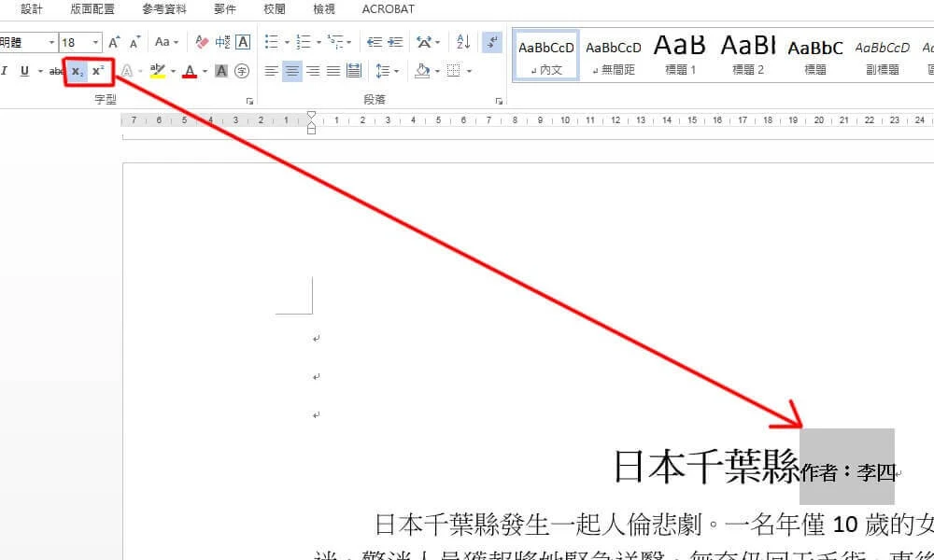Open phonetic guide icon
934x560 pixels.
(223, 42)
